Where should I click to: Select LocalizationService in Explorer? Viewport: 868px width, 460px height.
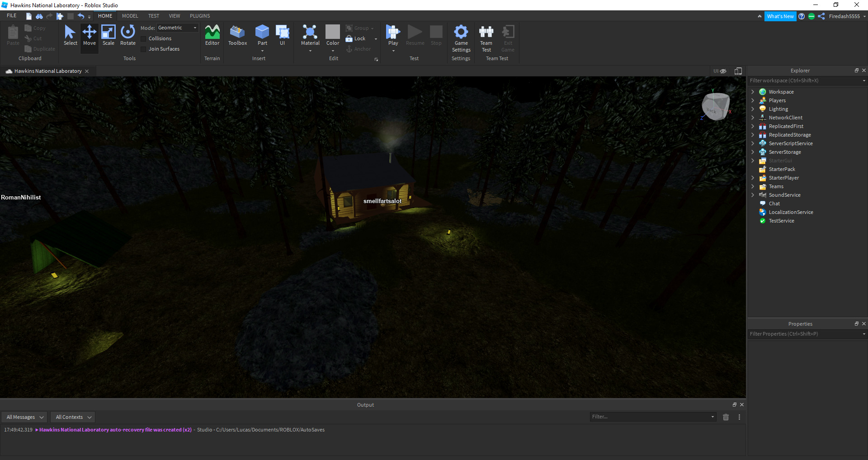coord(791,212)
